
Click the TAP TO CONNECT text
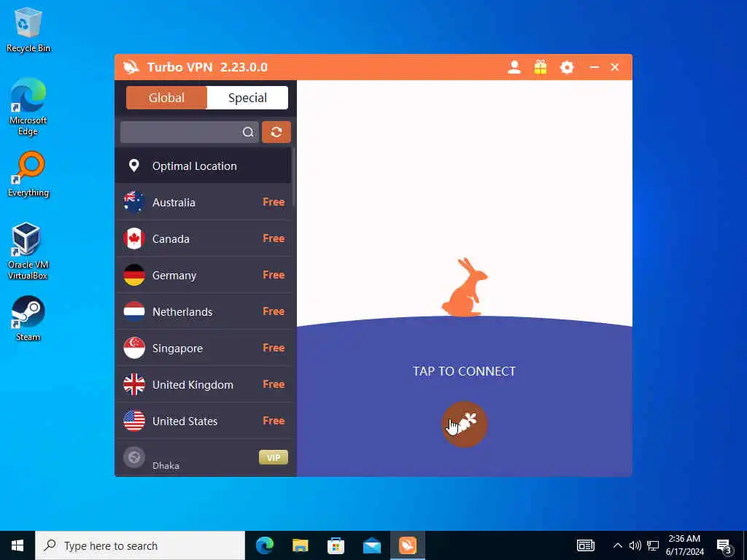click(x=464, y=371)
